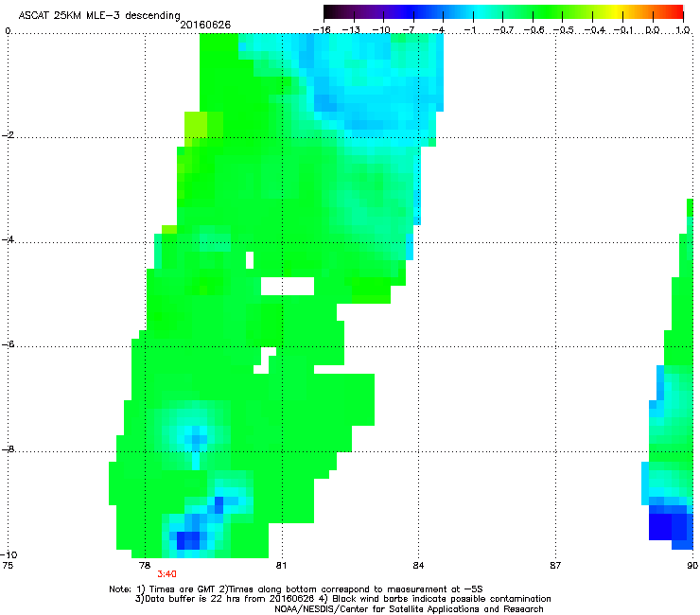Click latitude label -8
The width and height of the screenshot is (700, 615).
point(8,448)
